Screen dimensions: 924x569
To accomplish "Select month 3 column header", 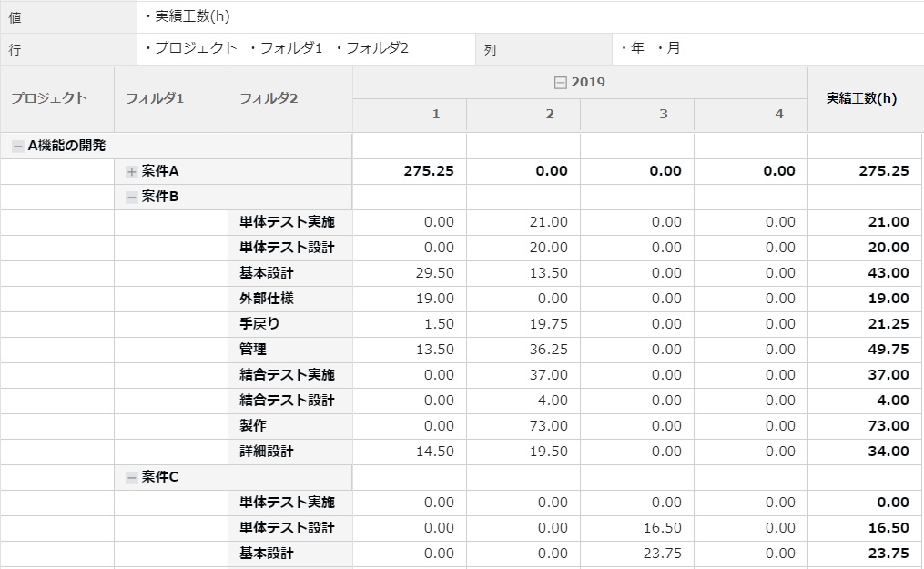I will point(663,115).
